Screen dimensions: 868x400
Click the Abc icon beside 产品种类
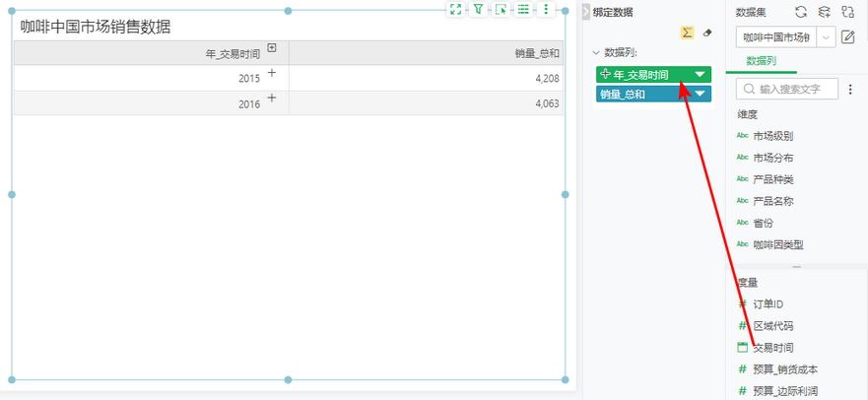pos(742,179)
